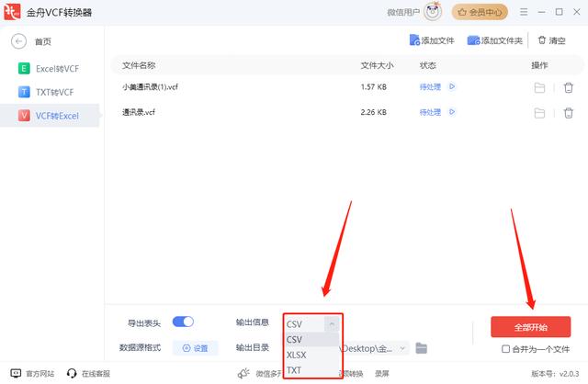Open the hamburger menu icon
The height and width of the screenshot is (384, 588).
pos(524,12)
